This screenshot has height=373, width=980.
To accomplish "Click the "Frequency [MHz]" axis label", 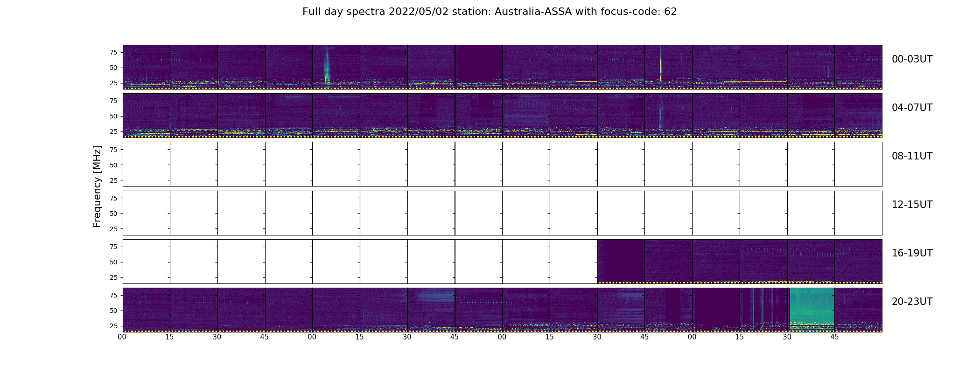I will click(x=97, y=186).
